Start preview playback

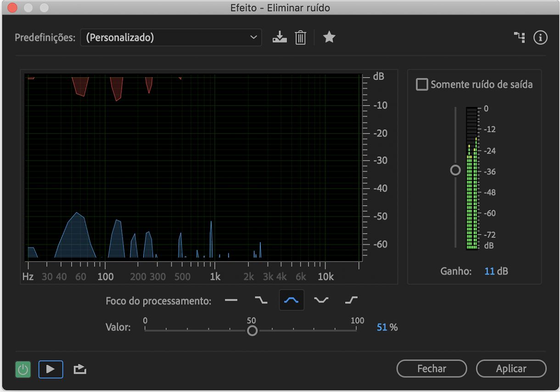50,369
